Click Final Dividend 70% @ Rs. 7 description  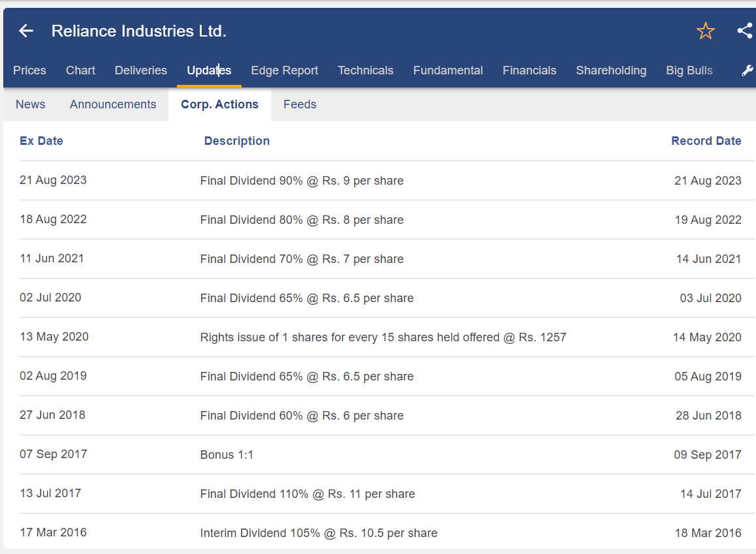coord(302,258)
